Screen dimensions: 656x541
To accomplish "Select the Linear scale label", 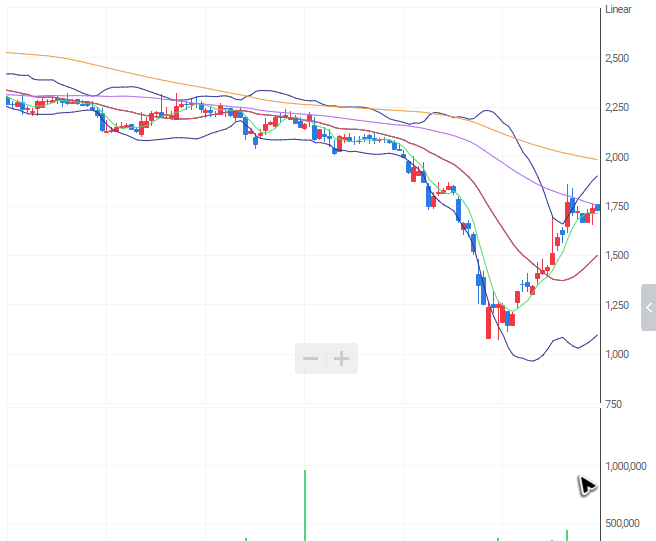I will (618, 9).
